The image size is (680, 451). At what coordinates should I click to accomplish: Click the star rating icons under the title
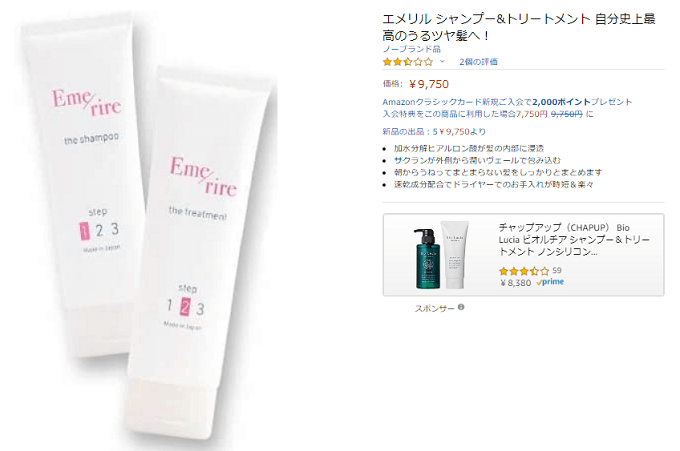[408, 62]
